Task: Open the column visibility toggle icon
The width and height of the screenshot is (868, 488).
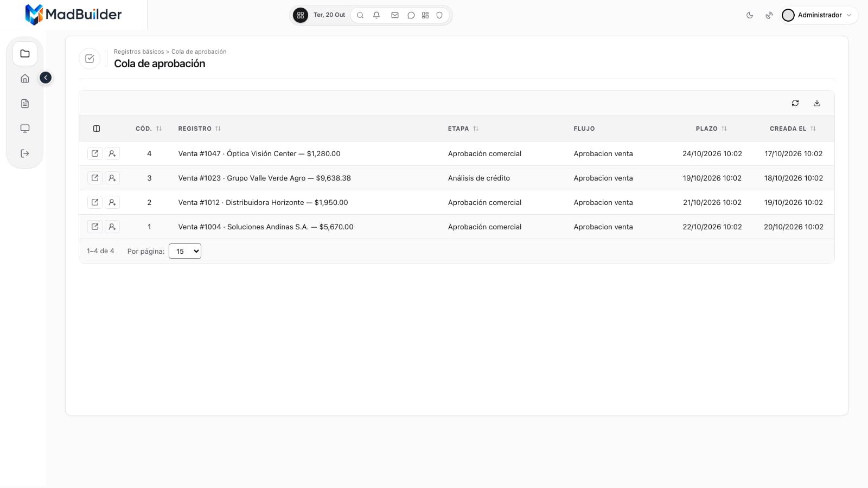Action: (x=97, y=129)
